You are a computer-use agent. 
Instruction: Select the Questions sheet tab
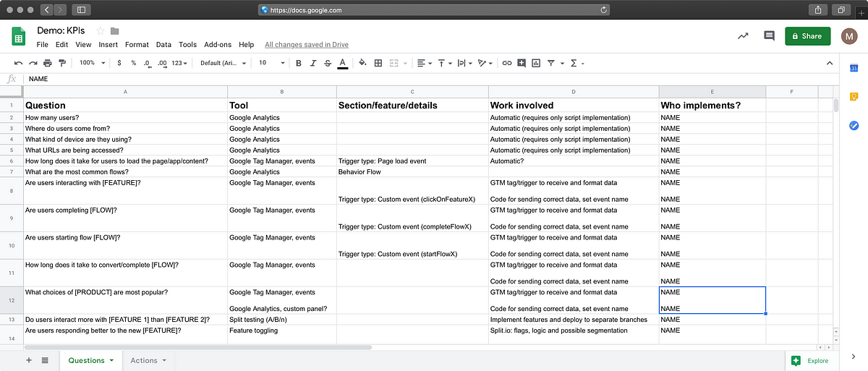[x=90, y=360]
